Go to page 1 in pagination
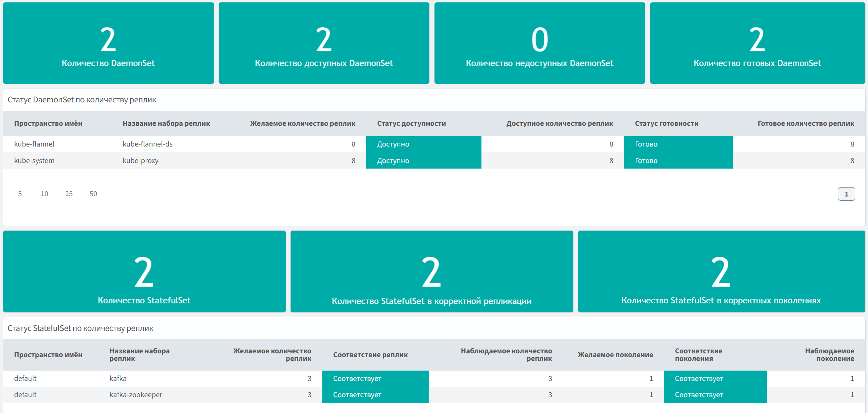 click(846, 194)
